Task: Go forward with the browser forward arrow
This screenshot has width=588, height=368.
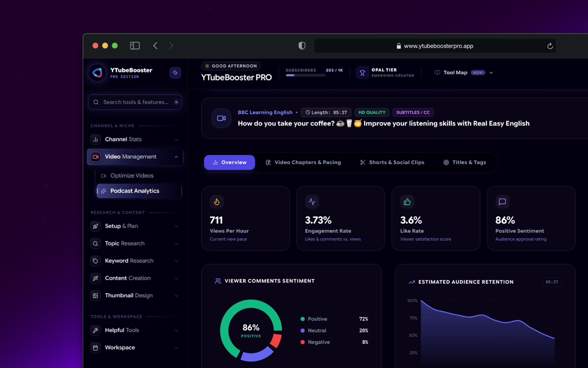Action: tap(171, 46)
